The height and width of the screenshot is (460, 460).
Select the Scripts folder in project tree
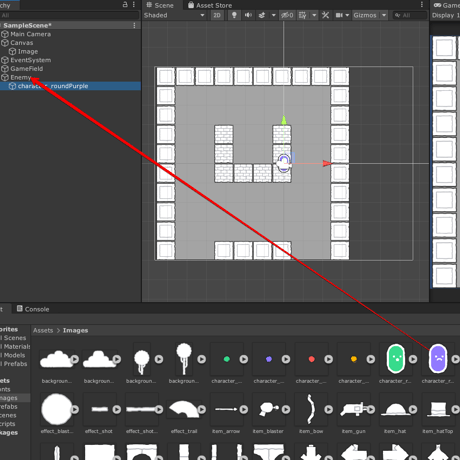coord(8,424)
